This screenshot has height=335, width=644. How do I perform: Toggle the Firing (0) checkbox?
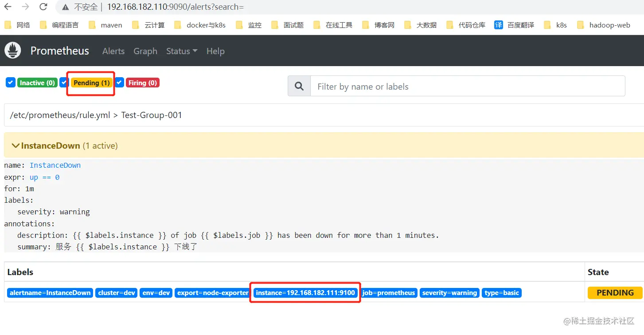pyautogui.click(x=119, y=83)
